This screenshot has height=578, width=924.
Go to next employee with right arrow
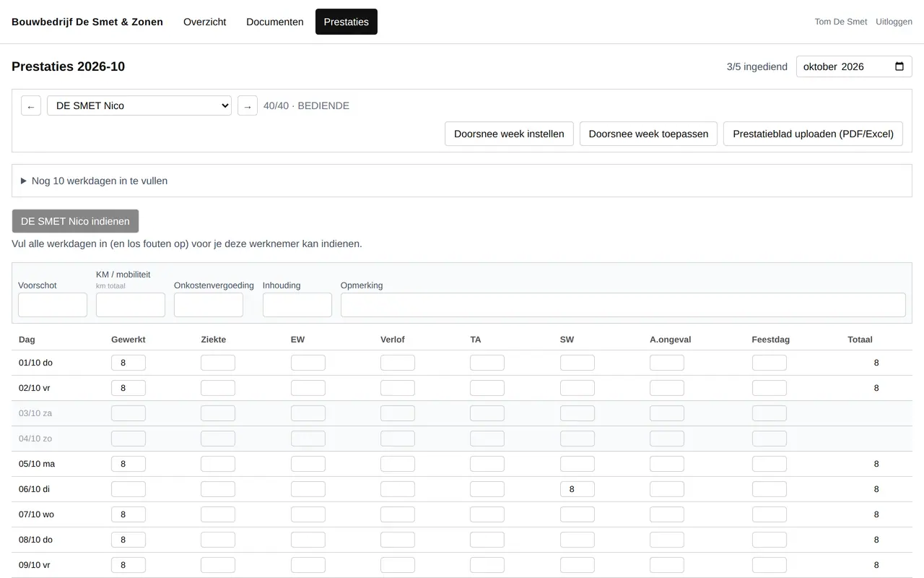tap(248, 105)
